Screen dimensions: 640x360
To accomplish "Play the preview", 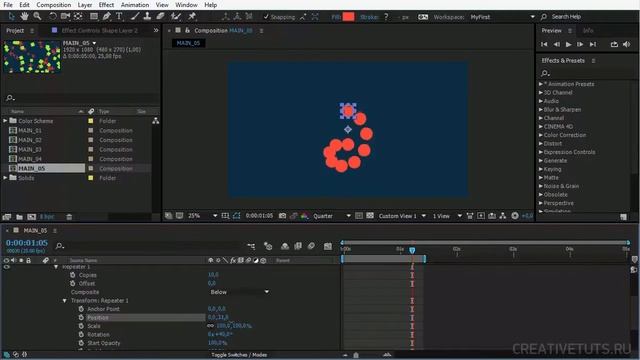I will point(568,44).
